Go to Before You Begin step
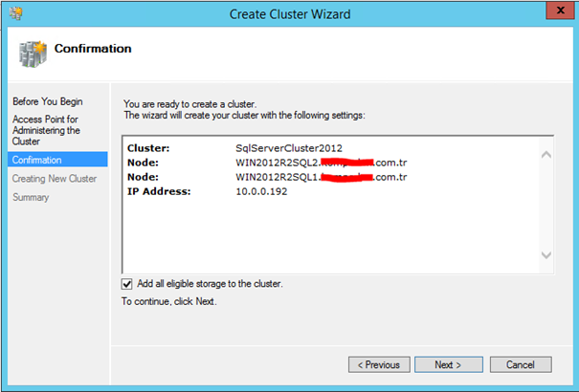Viewport: 579px width, 392px height. pos(48,101)
